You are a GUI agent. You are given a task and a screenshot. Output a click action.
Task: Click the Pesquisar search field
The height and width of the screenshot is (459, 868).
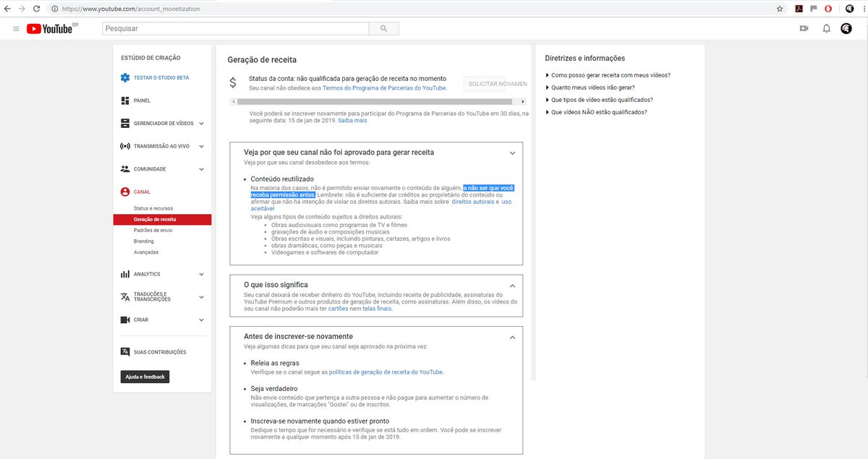[x=235, y=29]
